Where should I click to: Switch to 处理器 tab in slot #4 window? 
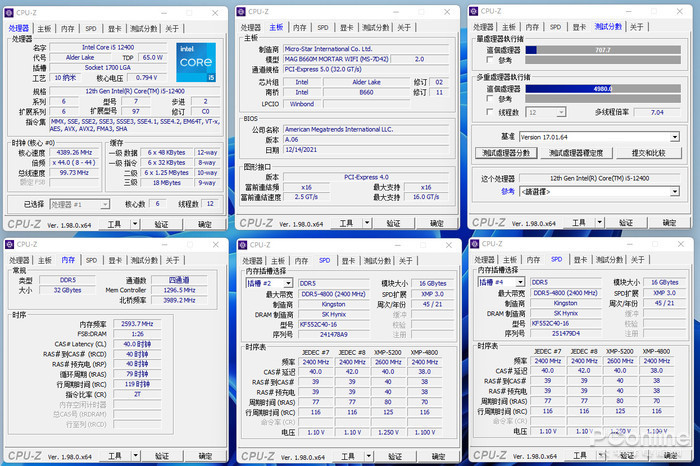484,259
